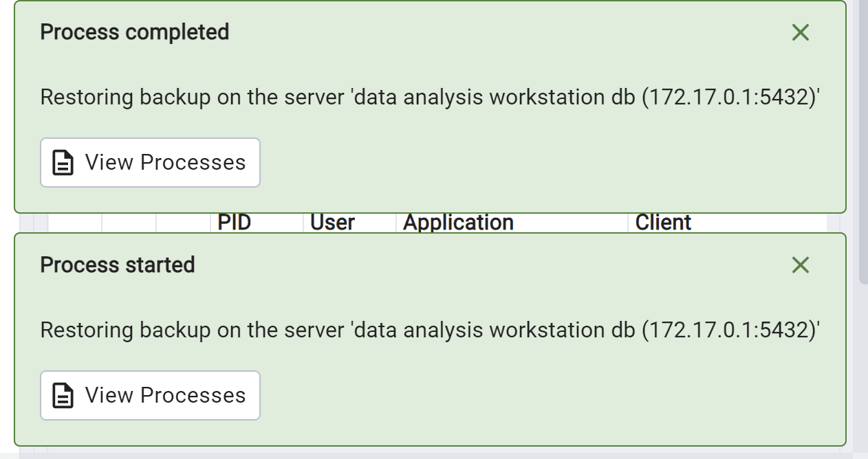Click the Application column header
The width and height of the screenshot is (868, 459).
pyautogui.click(x=458, y=223)
